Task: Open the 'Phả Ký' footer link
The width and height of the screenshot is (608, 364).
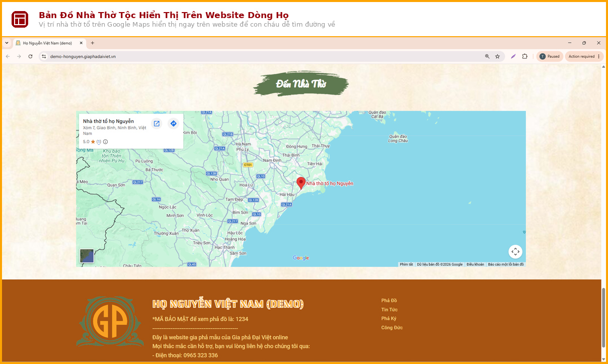Action: click(x=389, y=319)
